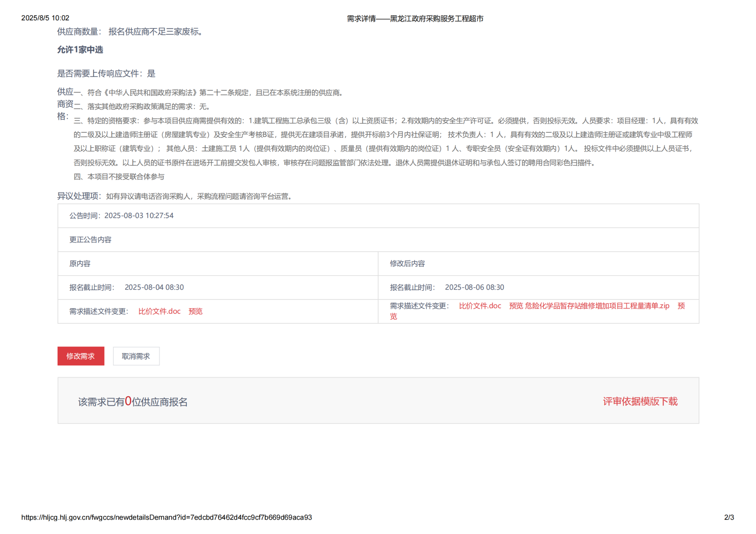The width and height of the screenshot is (756, 534).
Task: Click the hljcg.hlj.gov.cn URL at the bottom
Action: coord(166,517)
